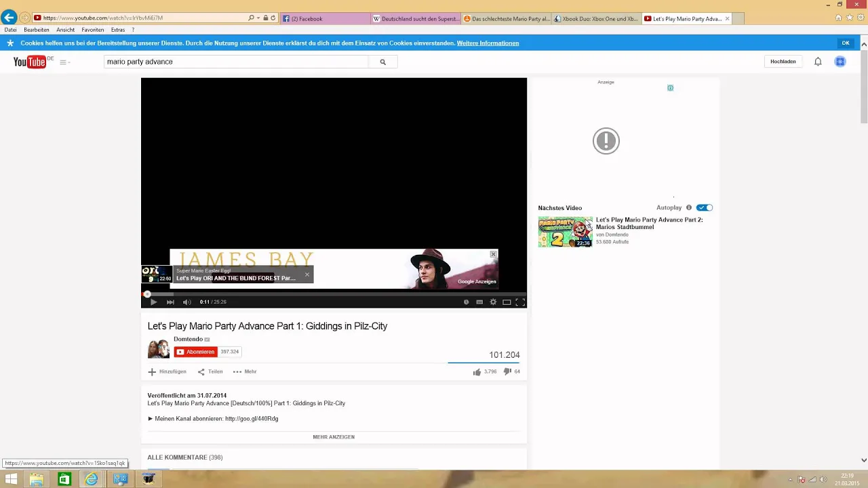The width and height of the screenshot is (868, 488).
Task: Open the notifications bell
Action: 818,62
